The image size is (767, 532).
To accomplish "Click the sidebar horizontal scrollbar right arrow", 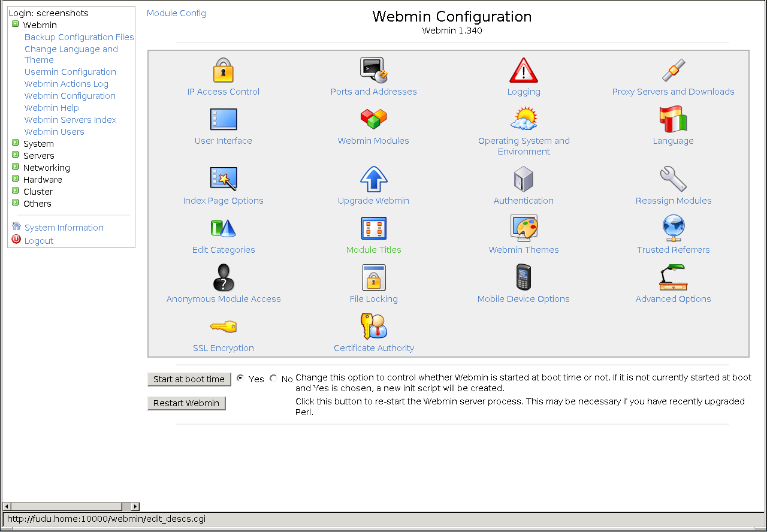I will [135, 506].
